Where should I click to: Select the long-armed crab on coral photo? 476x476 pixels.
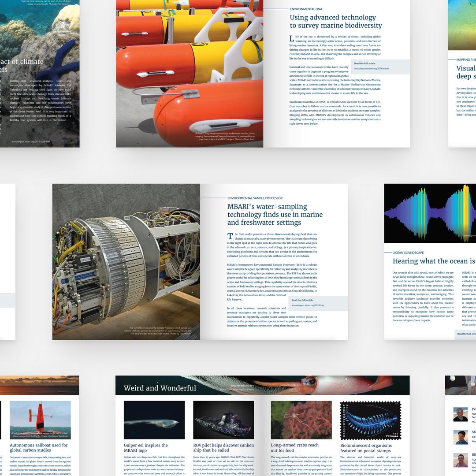301,420
